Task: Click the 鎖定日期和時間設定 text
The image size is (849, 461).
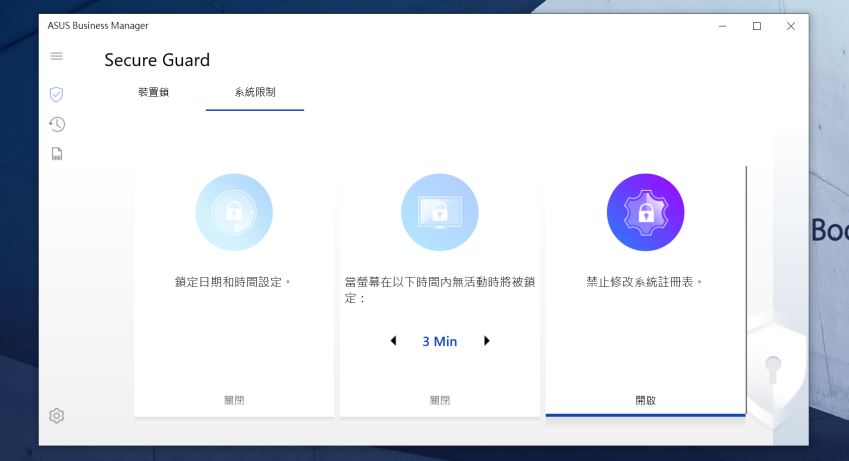Action: pos(233,282)
